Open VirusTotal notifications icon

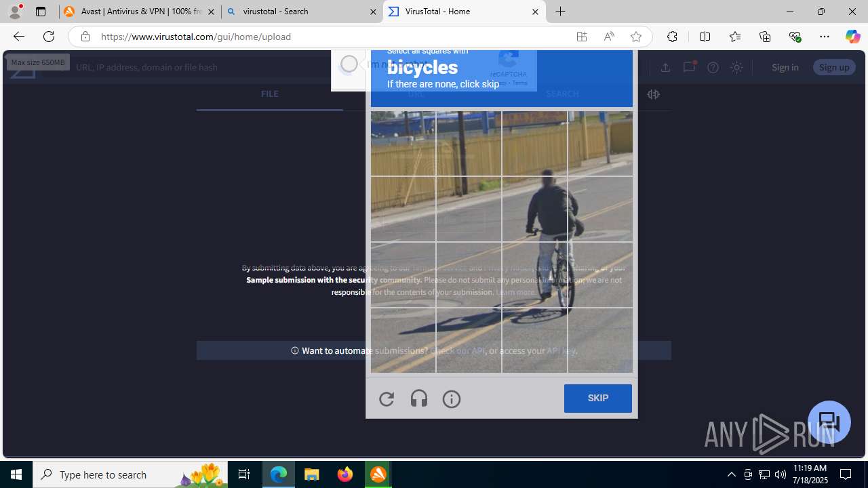click(x=689, y=67)
